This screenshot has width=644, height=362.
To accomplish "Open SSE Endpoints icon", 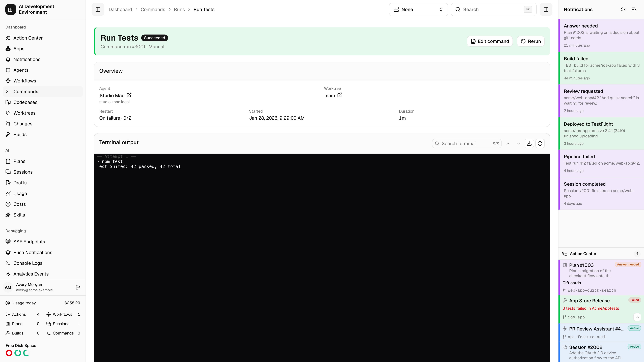I will (8, 242).
